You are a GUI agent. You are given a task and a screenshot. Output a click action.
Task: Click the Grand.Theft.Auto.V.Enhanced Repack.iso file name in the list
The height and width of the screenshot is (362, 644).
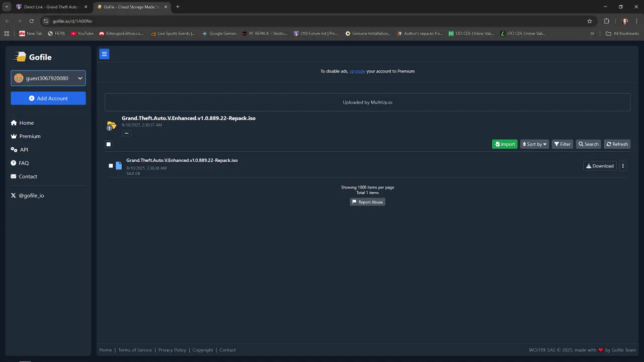(x=182, y=160)
